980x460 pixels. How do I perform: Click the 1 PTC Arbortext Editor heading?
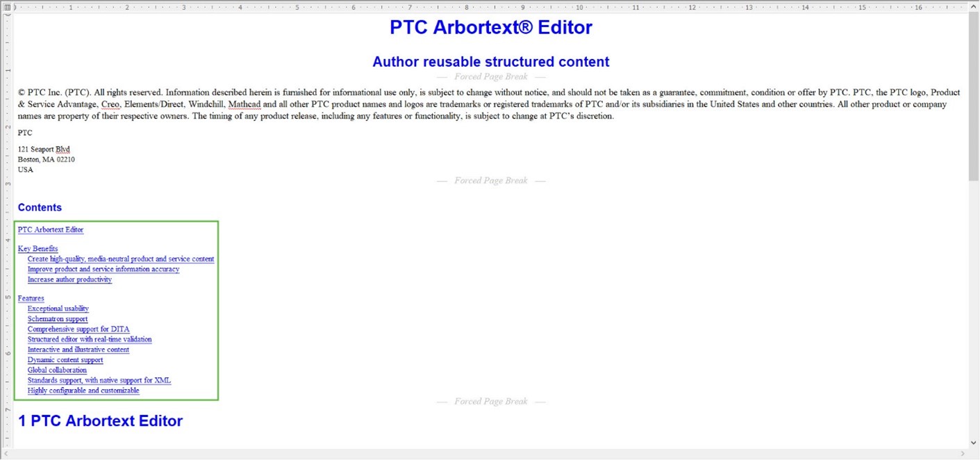point(100,421)
